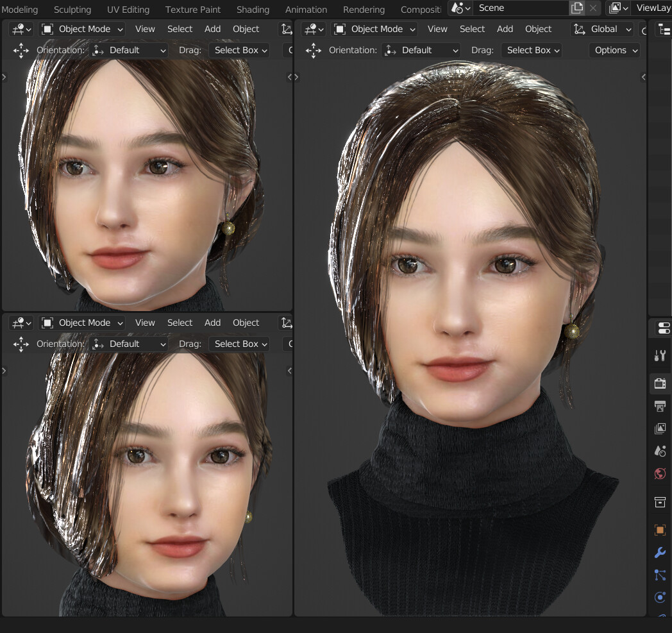Open the View Layer properties tab
Viewport: 672px width, 633px height.
pos(660,428)
